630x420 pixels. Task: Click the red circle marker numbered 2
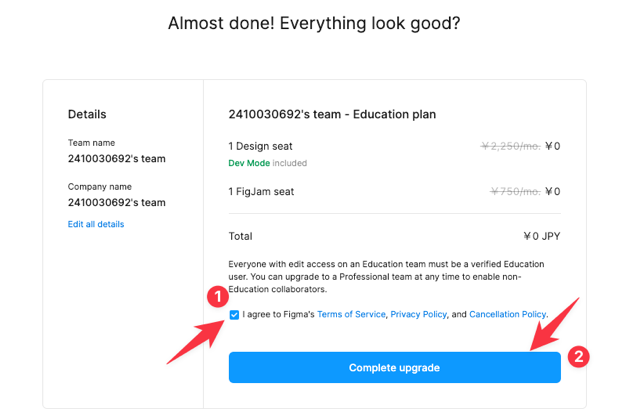[578, 356]
